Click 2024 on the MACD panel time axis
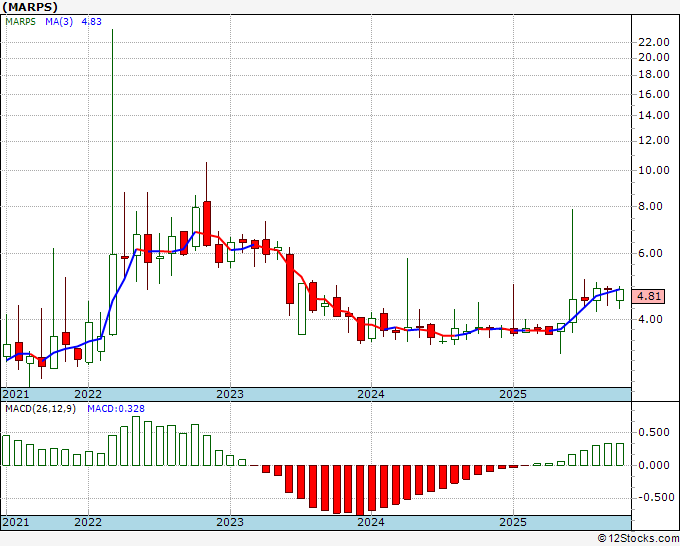The image size is (680, 546). pos(371,522)
